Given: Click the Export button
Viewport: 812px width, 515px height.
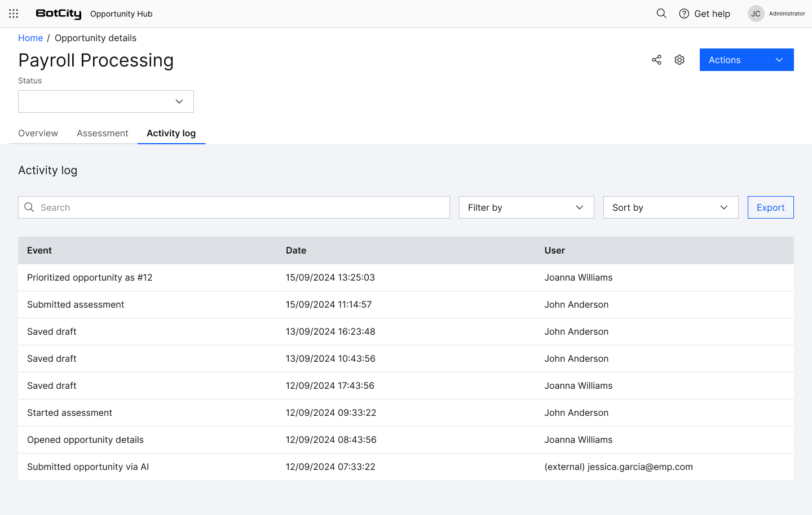Looking at the screenshot, I should click(770, 207).
